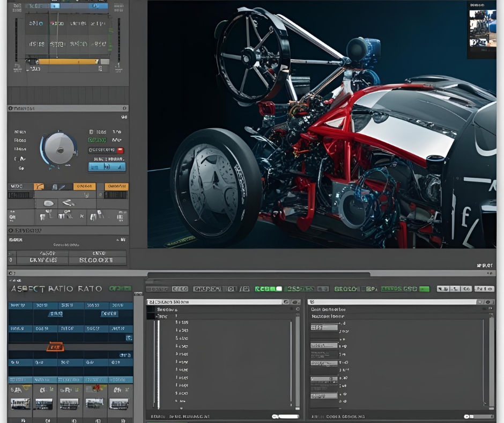Viewport: 504px width, 423px height.
Task: Click the wave icon beside the green label
Action: (116, 140)
